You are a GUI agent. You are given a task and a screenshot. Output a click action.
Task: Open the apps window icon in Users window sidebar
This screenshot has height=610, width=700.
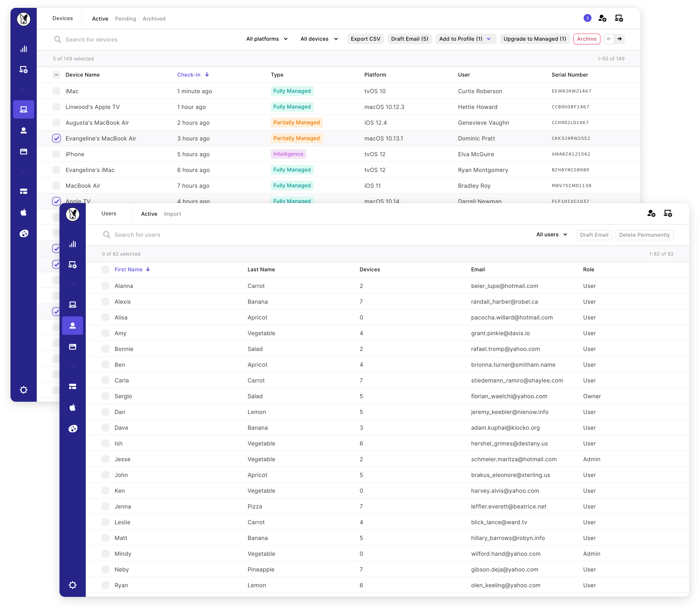(72, 347)
